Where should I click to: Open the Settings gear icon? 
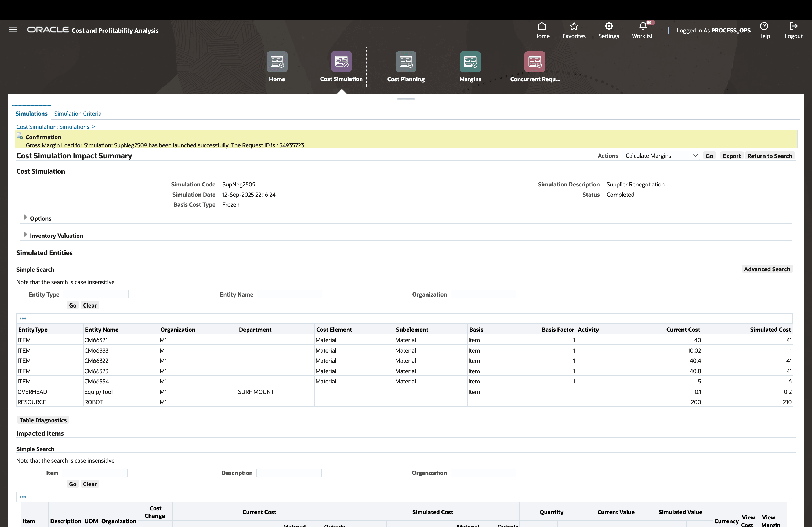pos(608,27)
